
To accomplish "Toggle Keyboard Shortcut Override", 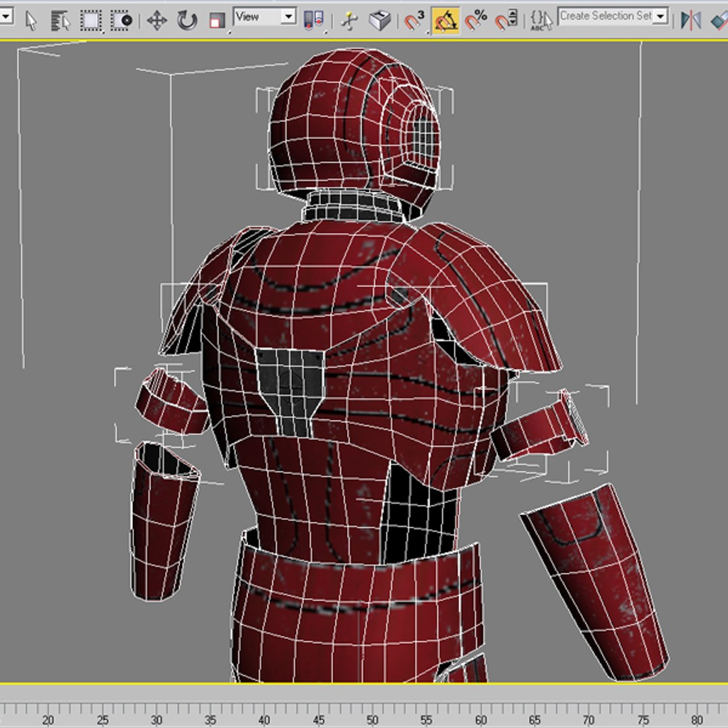I will pyautogui.click(x=380, y=21).
